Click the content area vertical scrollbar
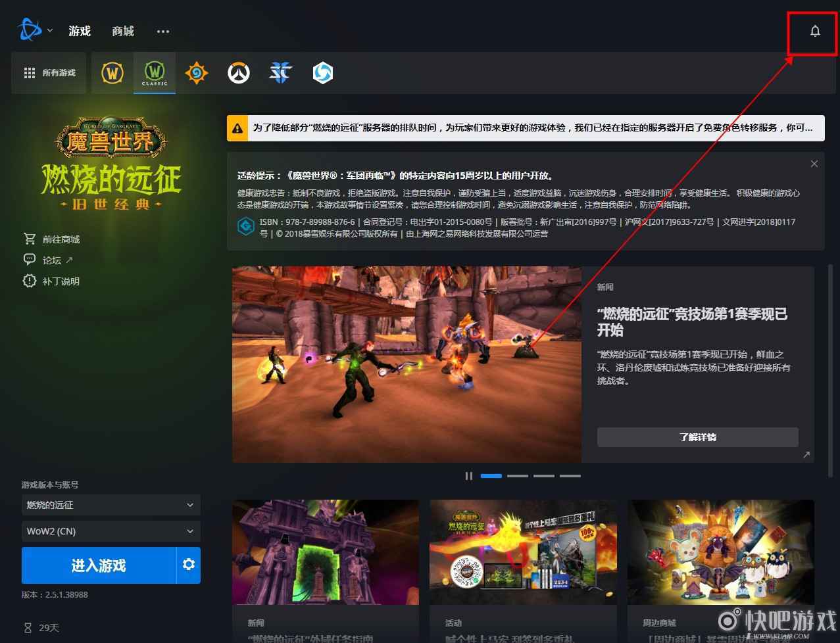 830,371
